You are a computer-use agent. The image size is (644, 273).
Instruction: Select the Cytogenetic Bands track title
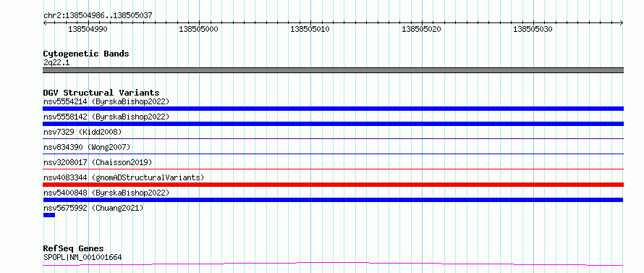(x=86, y=54)
